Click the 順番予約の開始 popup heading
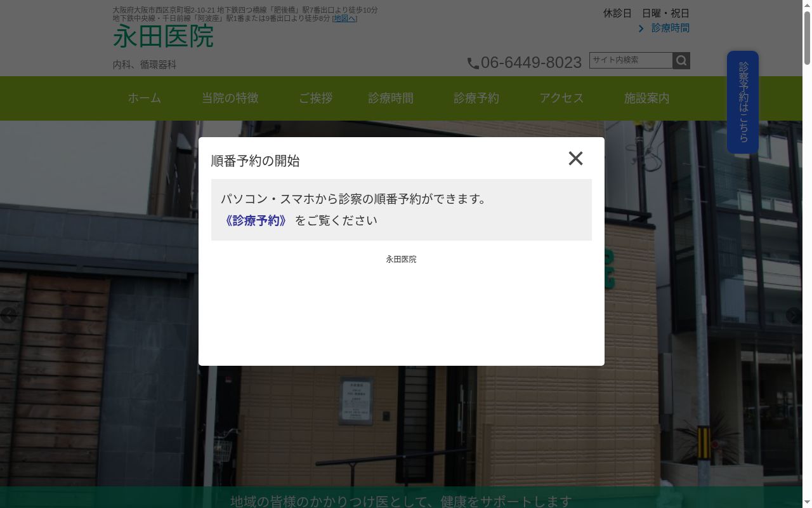This screenshot has height=508, width=812. (x=256, y=161)
